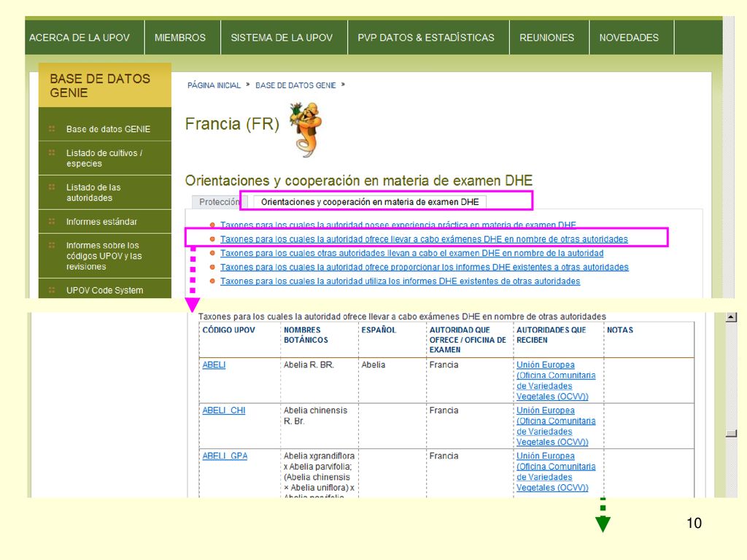
Task: Open the ABELI_CHI UPOV code link
Action: tap(224, 411)
